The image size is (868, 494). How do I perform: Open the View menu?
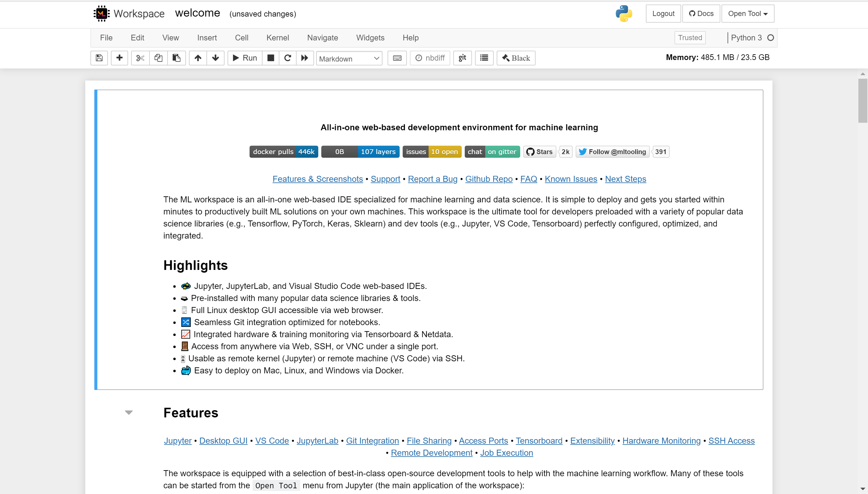tap(171, 38)
